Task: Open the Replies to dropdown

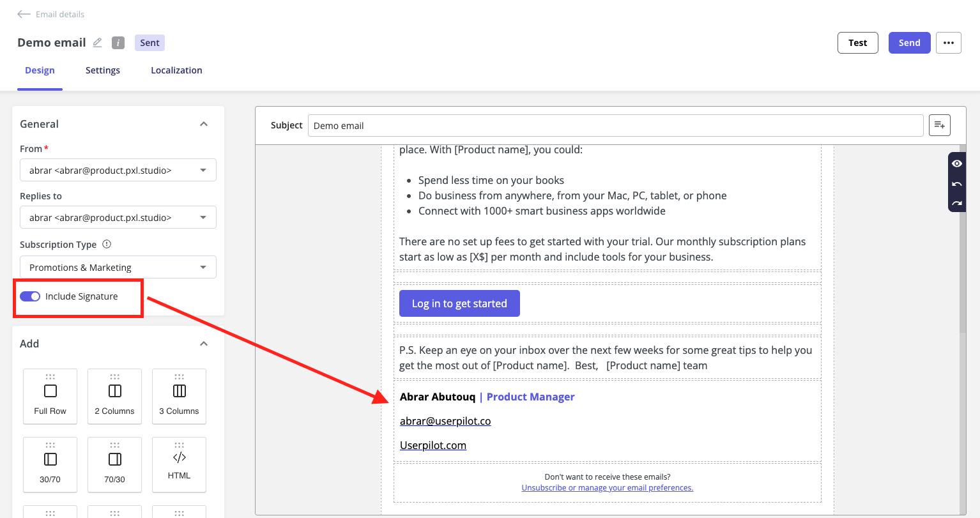Action: coord(118,217)
